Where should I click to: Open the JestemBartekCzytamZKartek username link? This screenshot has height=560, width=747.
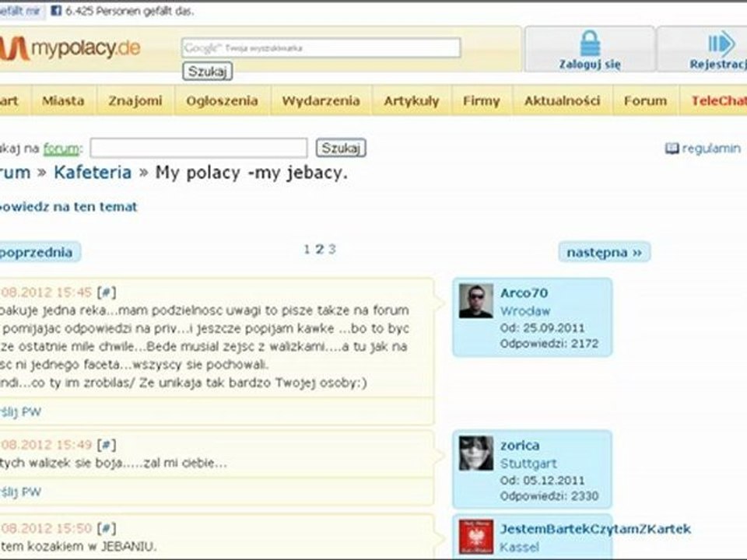click(595, 529)
